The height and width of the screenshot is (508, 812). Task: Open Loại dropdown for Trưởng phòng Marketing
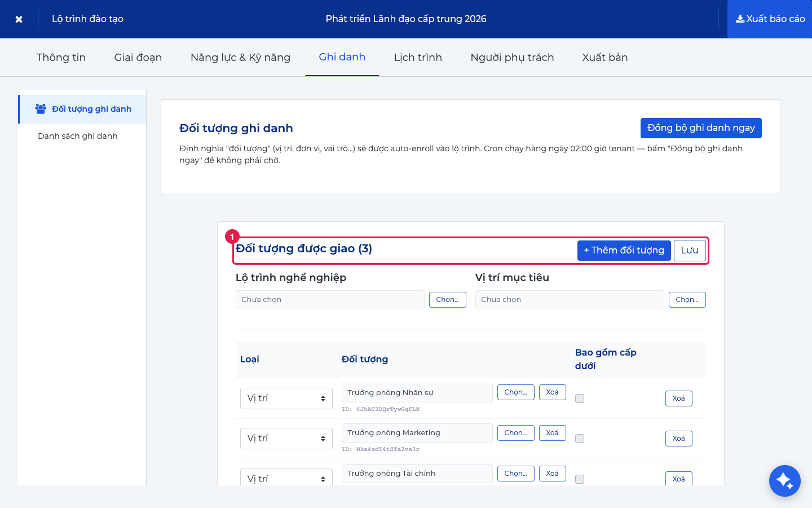tap(286, 439)
